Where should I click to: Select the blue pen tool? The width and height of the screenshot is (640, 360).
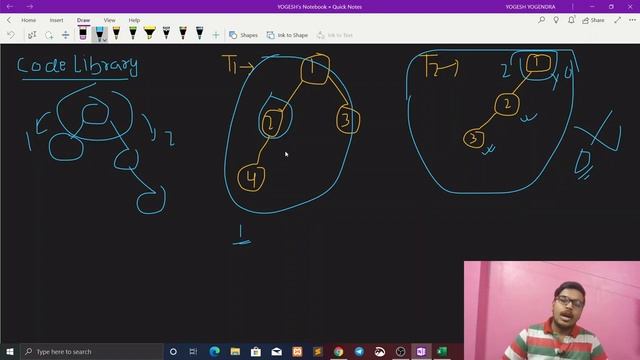(100, 34)
